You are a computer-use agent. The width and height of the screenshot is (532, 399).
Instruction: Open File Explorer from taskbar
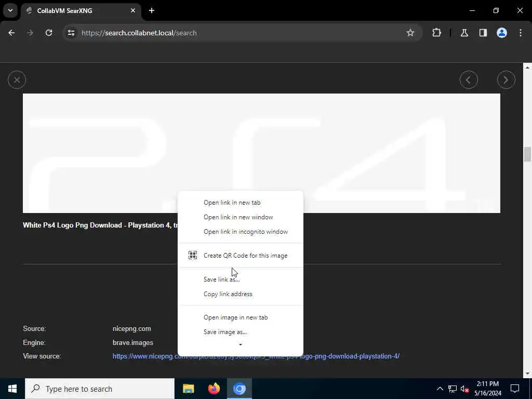point(188,389)
